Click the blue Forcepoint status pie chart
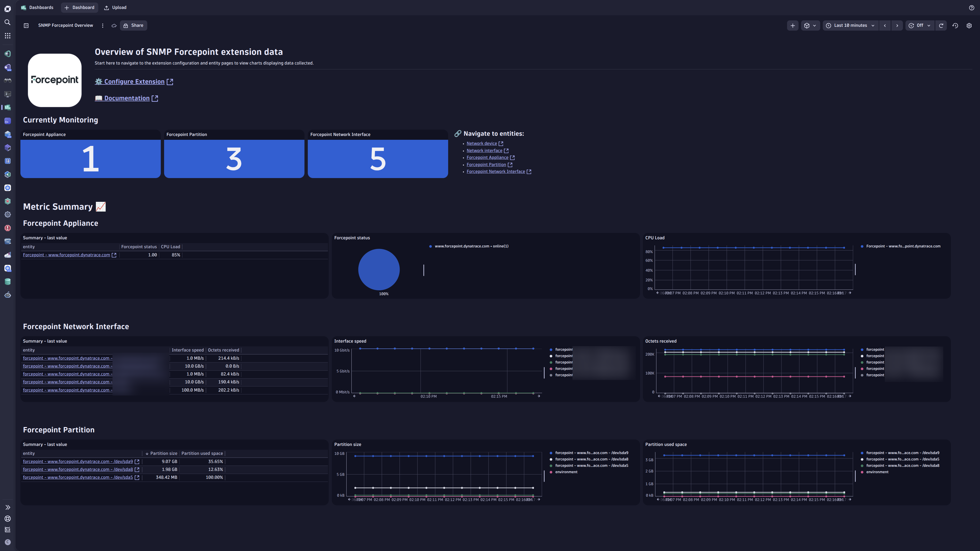Viewport: 980px width, 551px height. 379,270
